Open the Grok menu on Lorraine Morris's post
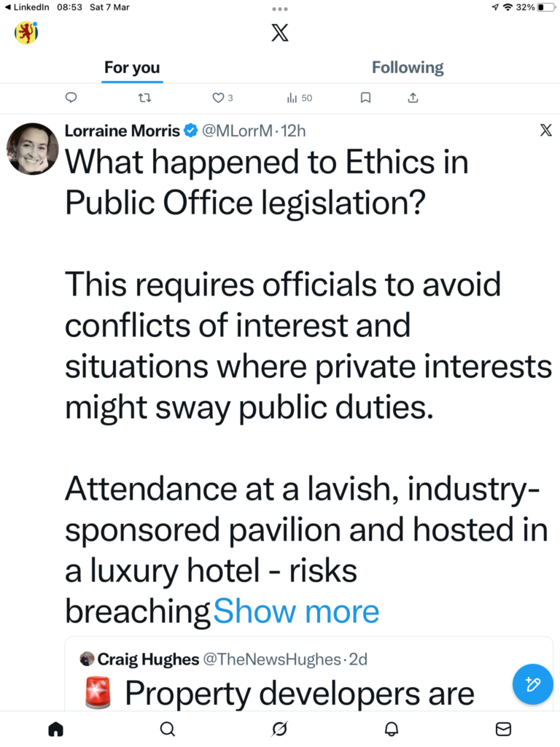This screenshot has width=560, height=747. [545, 131]
